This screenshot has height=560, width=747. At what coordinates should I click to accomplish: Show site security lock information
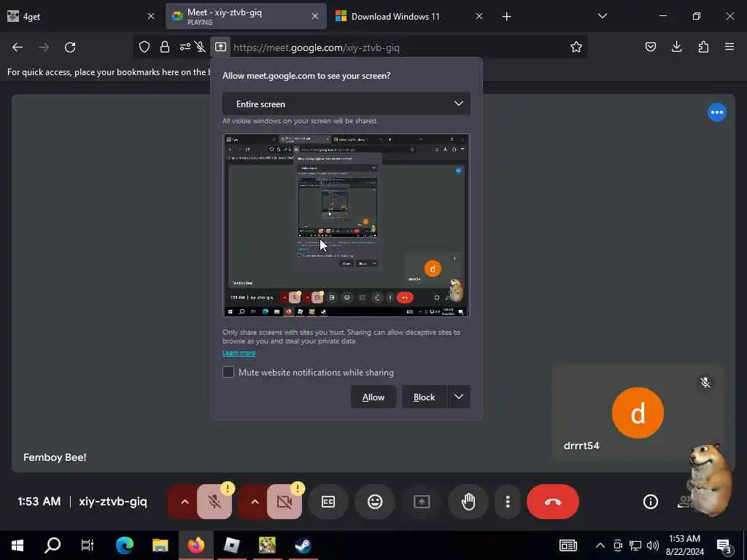tap(165, 47)
